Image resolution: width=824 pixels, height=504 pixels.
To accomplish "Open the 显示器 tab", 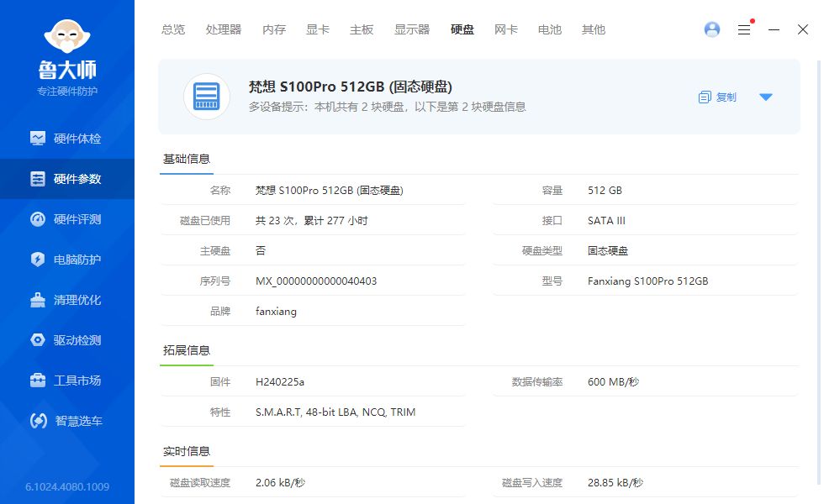I will (412, 29).
